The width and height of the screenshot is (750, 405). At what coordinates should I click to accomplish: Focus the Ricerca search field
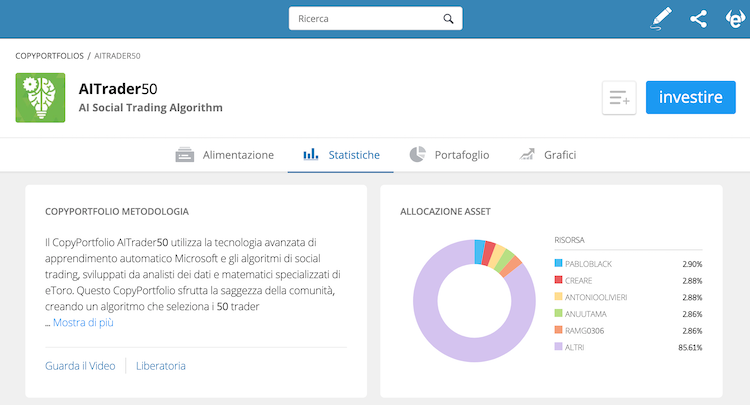(x=375, y=19)
